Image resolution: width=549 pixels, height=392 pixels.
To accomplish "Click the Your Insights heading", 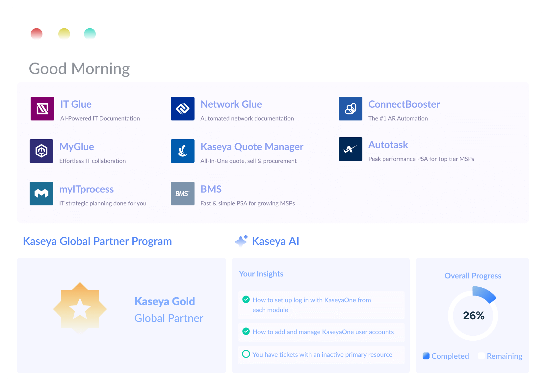I will point(261,274).
